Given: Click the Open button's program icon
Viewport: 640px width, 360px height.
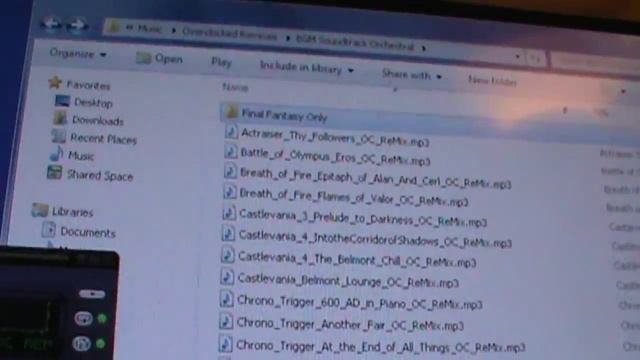Looking at the screenshot, I should click(x=143, y=58).
